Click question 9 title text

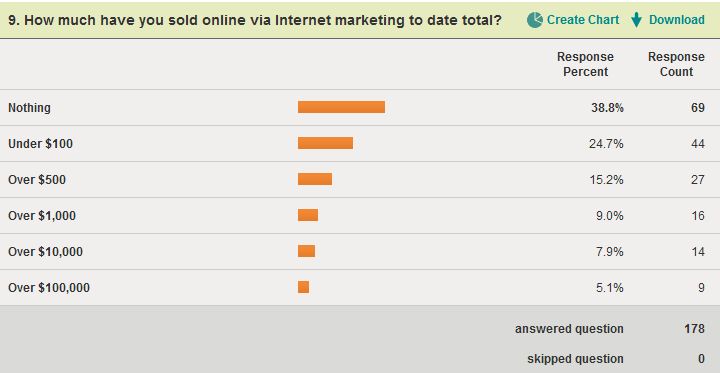(254, 21)
